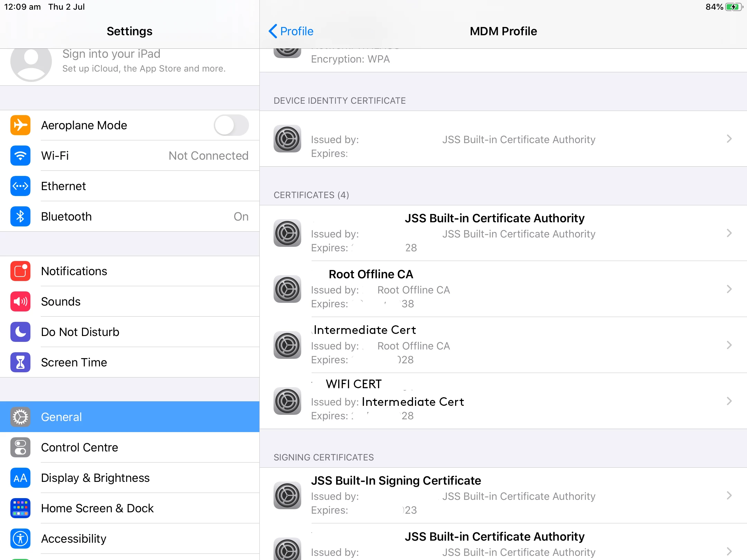Screen dimensions: 747x560
Task: Open the Ethernet settings icon
Action: click(20, 186)
